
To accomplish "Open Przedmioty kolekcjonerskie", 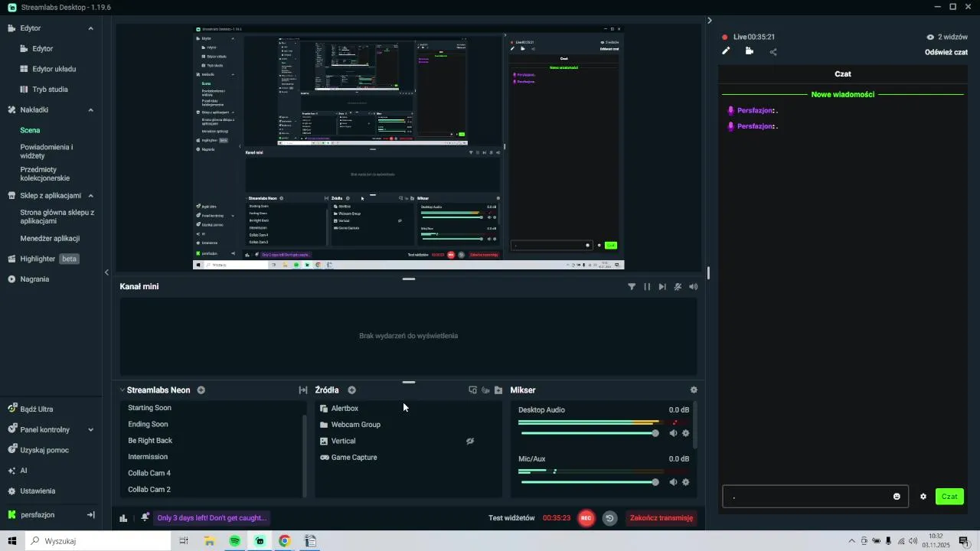I will (45, 174).
